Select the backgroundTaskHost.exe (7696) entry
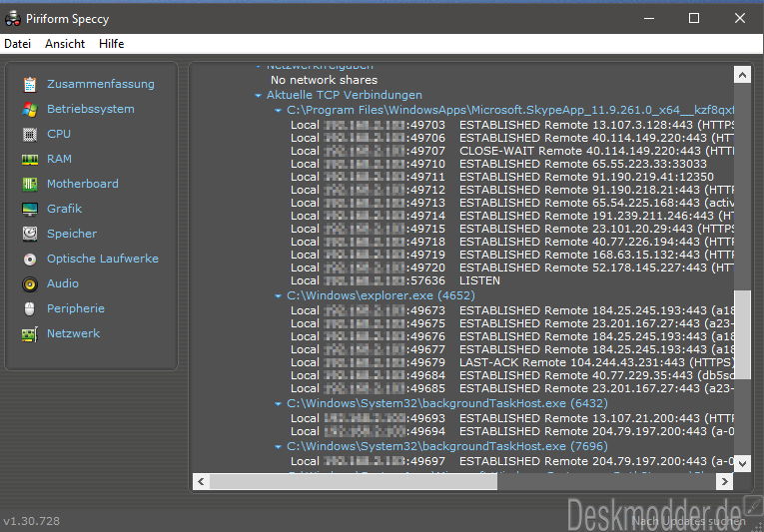This screenshot has width=764, height=532. [447, 446]
